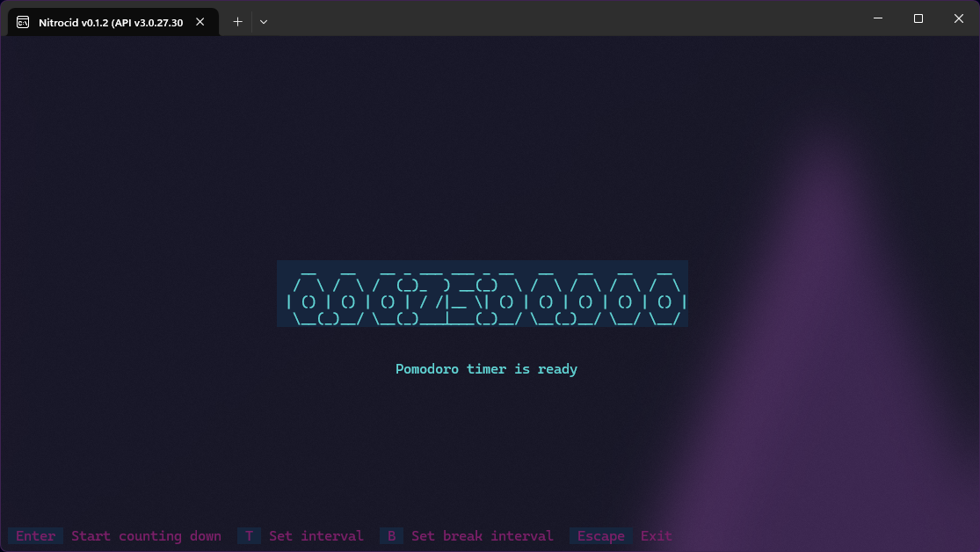Click the empty title bar area beside the tabs
This screenshot has height=552, width=980.
[563, 18]
